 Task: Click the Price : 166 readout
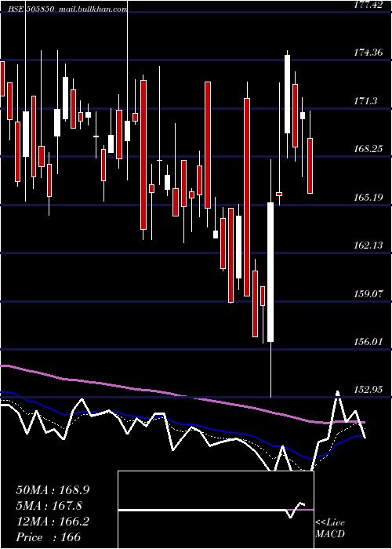[49, 537]
